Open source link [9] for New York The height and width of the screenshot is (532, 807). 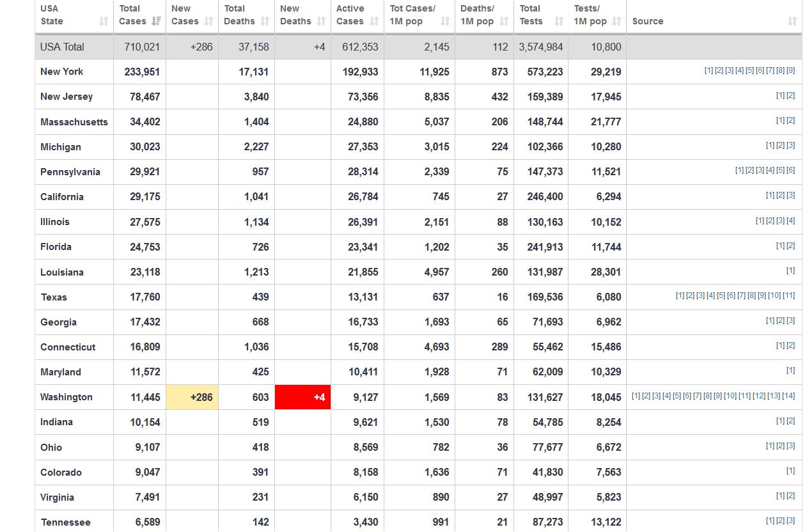click(x=790, y=70)
